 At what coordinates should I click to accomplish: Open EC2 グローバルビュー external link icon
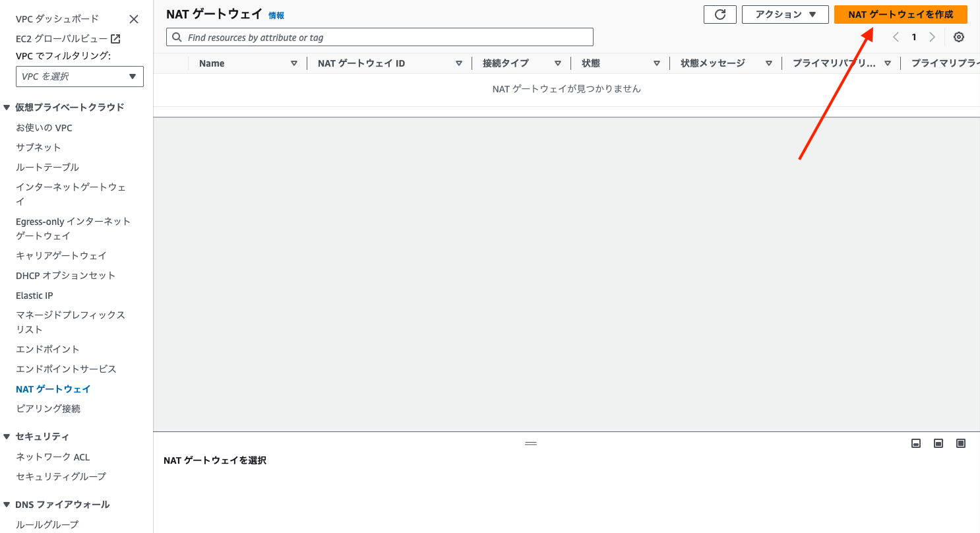coord(115,39)
